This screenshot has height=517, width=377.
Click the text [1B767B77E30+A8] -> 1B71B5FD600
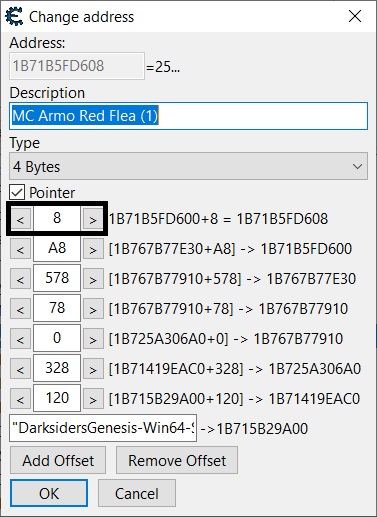click(230, 249)
